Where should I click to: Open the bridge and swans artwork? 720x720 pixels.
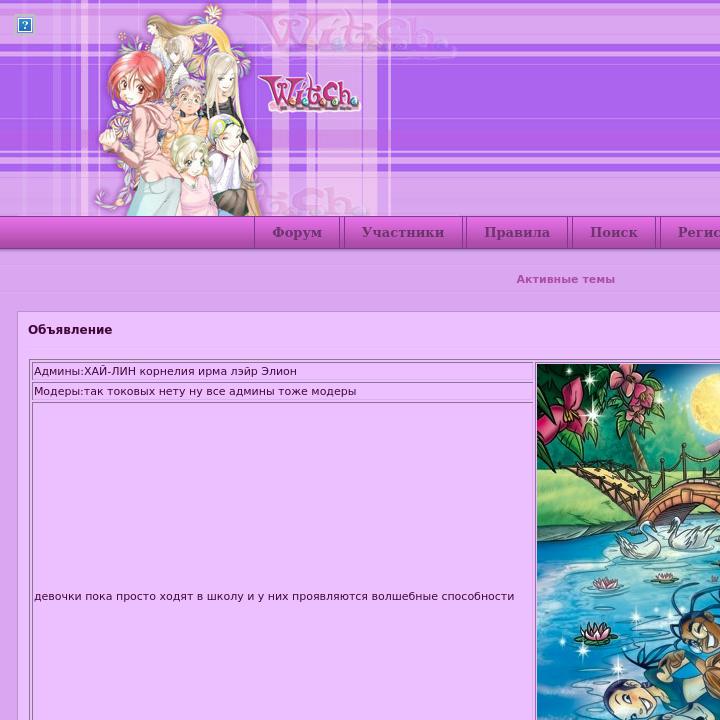[629, 542]
